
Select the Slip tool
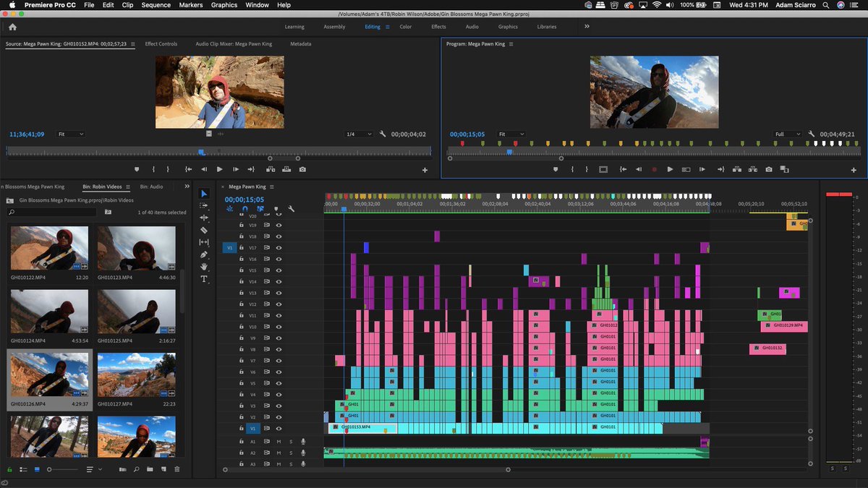[204, 242]
